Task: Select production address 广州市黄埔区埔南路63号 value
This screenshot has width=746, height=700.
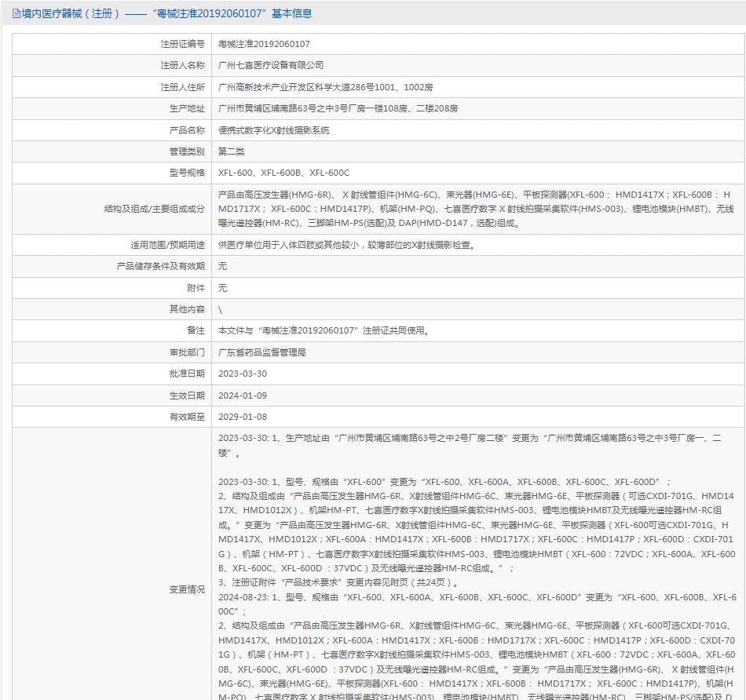Action: point(338,109)
